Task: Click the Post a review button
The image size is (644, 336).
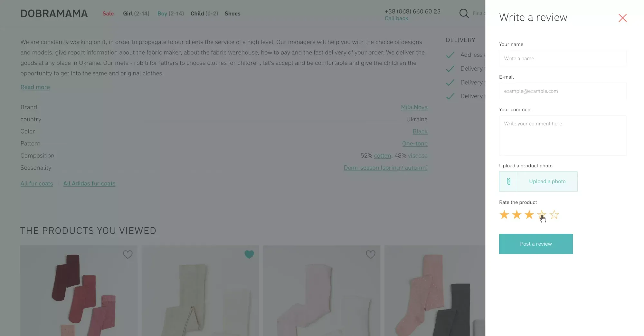Action: coord(535,244)
